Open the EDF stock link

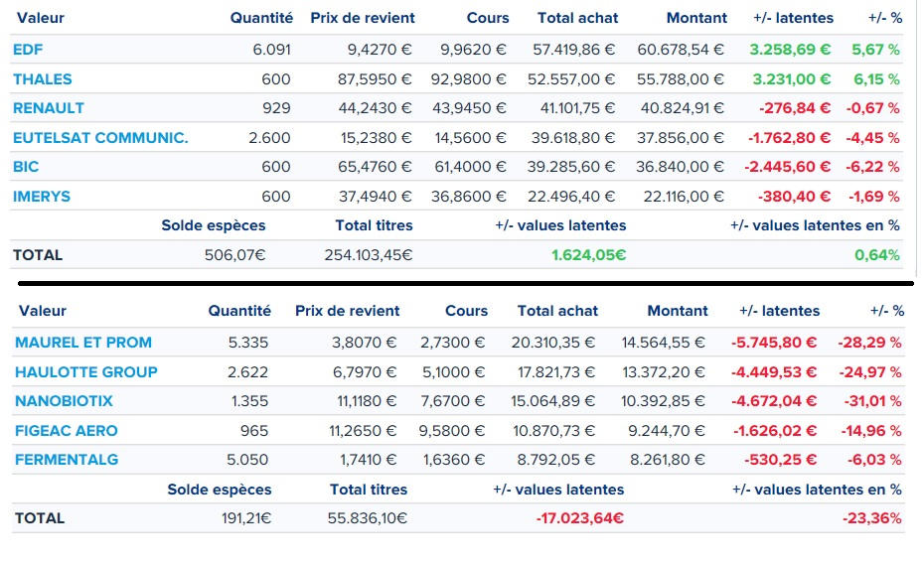(28, 50)
